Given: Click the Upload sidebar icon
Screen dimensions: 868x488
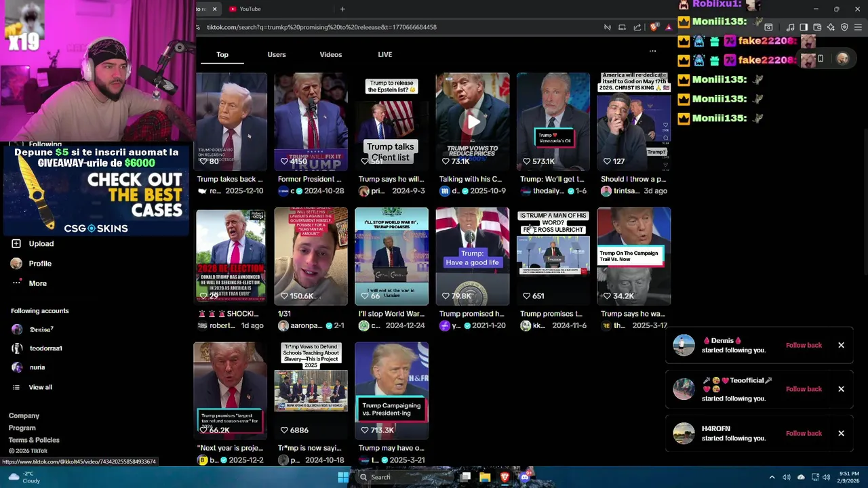Looking at the screenshot, I should (16, 243).
